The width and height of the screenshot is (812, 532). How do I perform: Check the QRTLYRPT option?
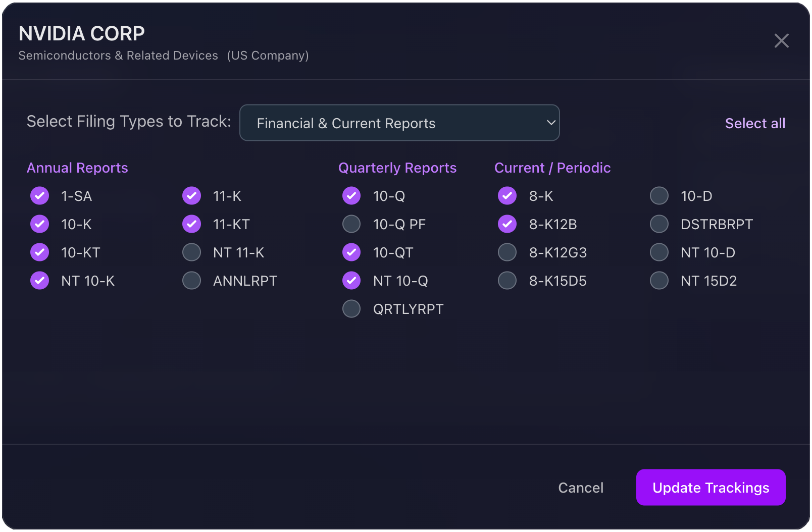coord(351,309)
